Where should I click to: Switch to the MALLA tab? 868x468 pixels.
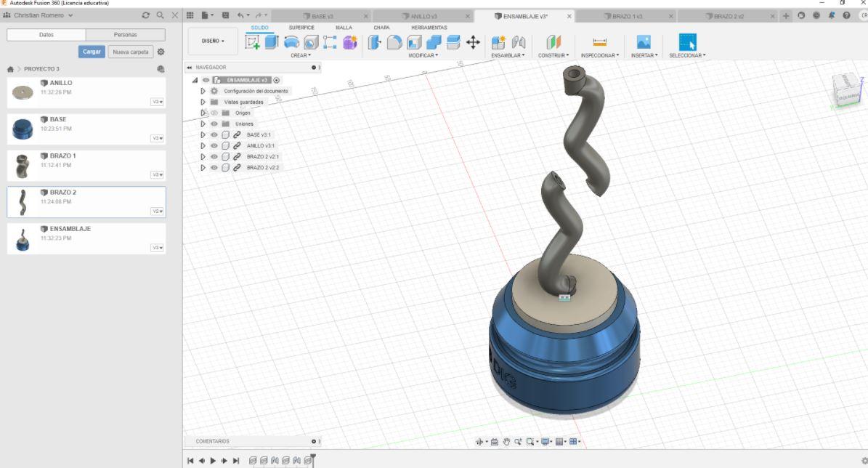(x=344, y=28)
